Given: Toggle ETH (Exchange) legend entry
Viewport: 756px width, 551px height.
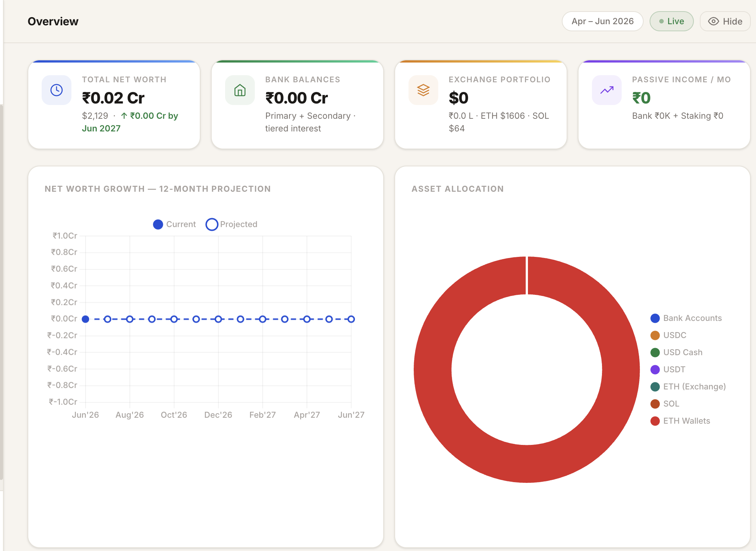Looking at the screenshot, I should coord(688,386).
